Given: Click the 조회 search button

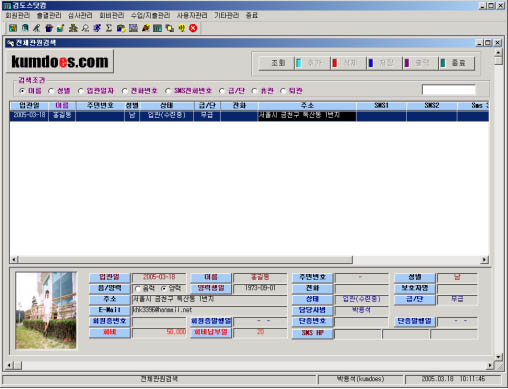Looking at the screenshot, I should point(277,63).
